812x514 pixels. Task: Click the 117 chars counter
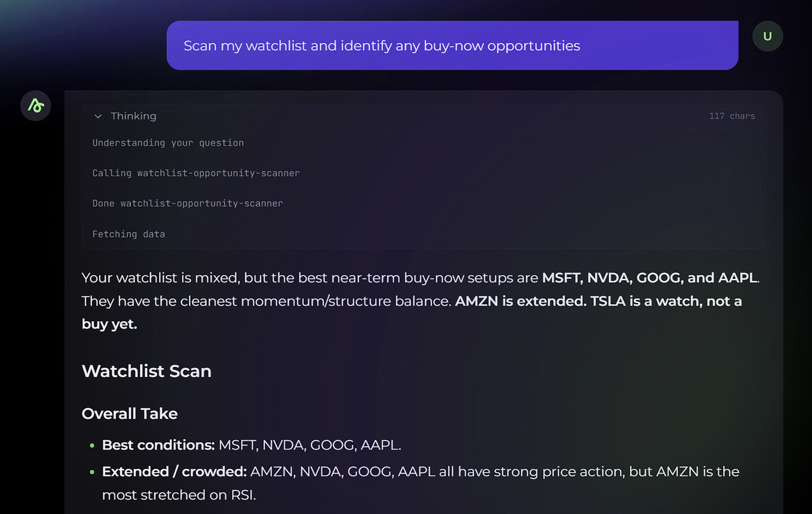(x=731, y=116)
